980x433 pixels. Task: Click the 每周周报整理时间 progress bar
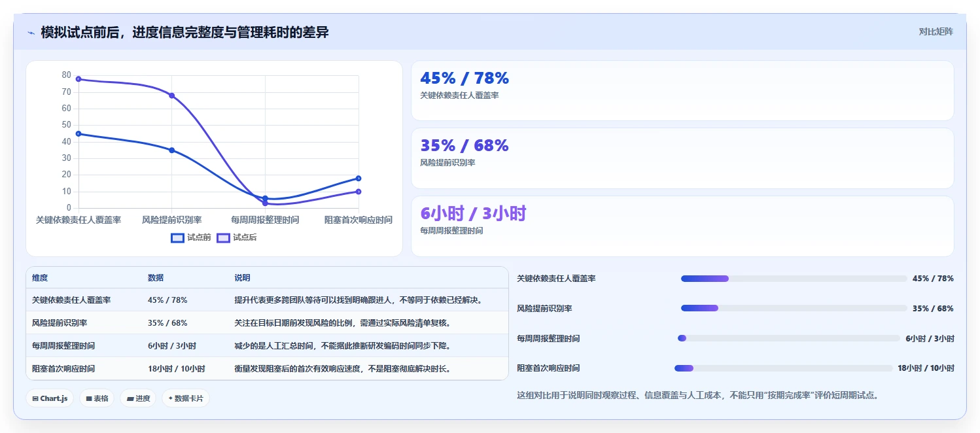[x=789, y=338]
